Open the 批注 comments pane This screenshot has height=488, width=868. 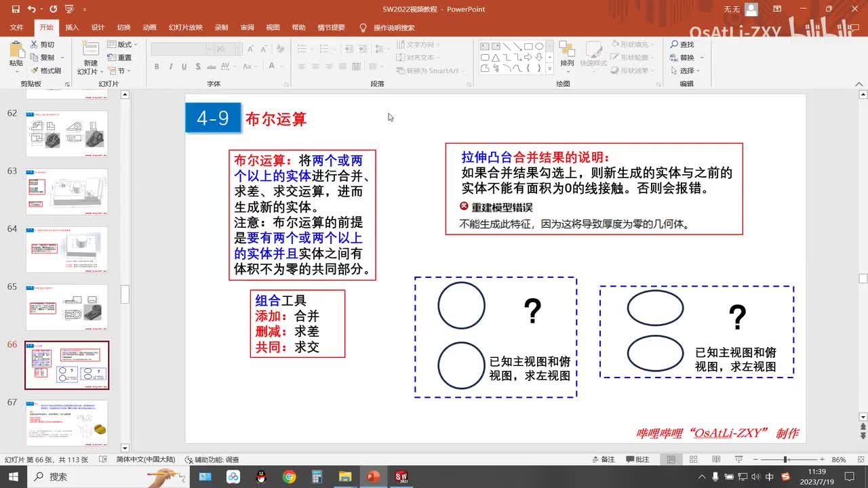coord(637,460)
